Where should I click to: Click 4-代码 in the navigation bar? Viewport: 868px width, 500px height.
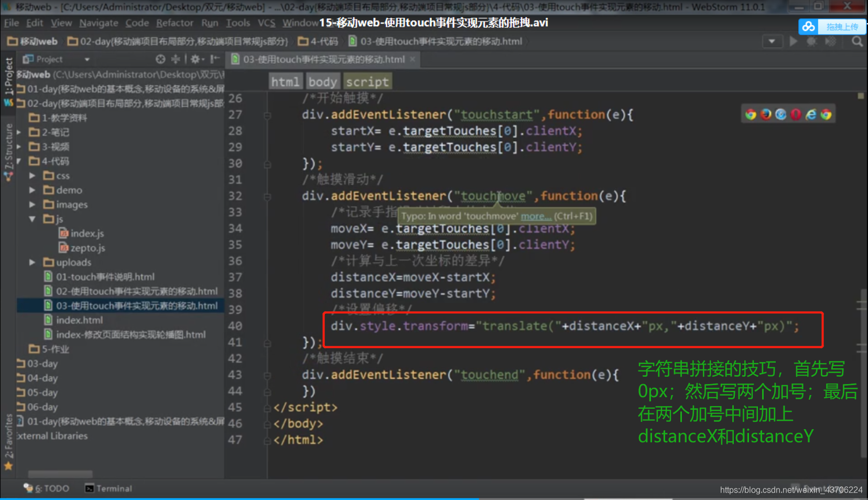(x=318, y=41)
